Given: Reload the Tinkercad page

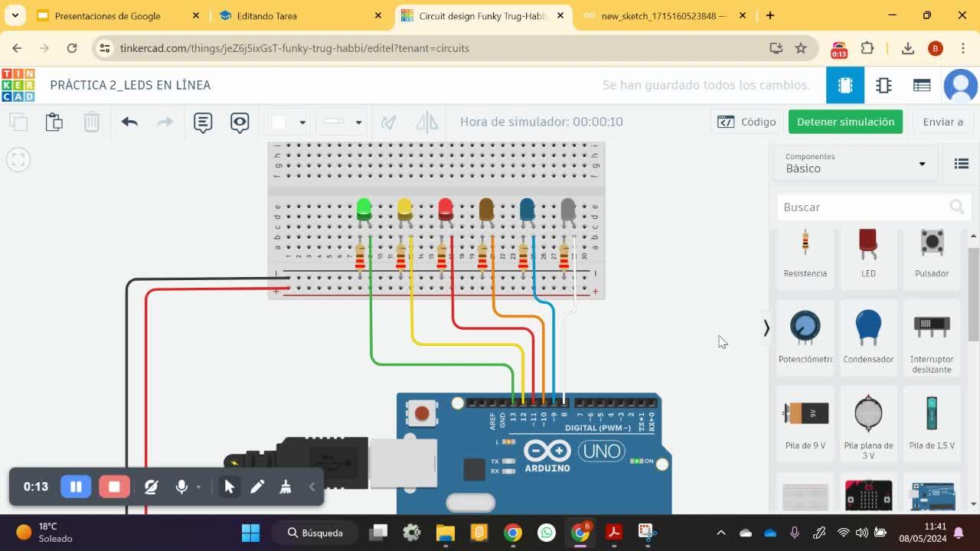Looking at the screenshot, I should [x=72, y=48].
